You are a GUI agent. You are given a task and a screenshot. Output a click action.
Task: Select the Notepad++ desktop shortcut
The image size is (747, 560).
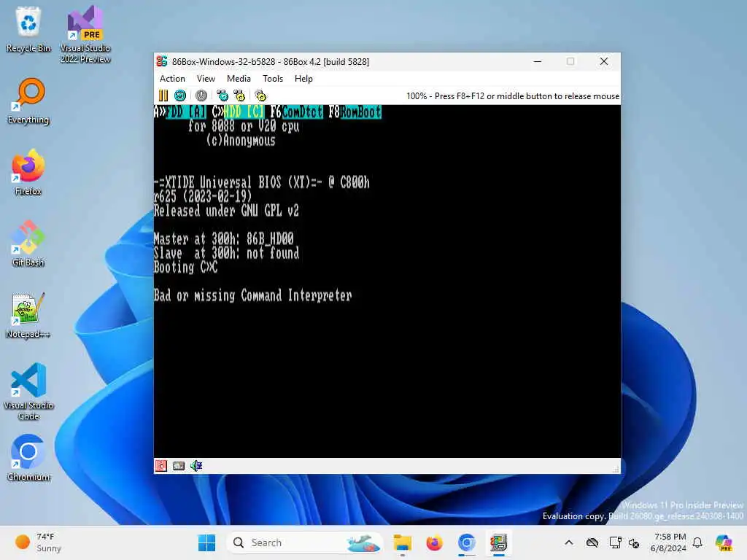tap(28, 315)
